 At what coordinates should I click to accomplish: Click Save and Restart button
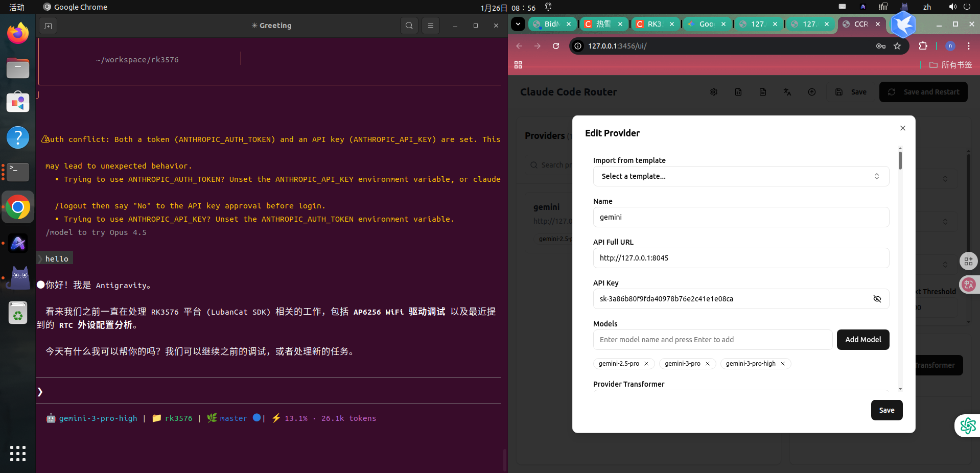pos(923,92)
